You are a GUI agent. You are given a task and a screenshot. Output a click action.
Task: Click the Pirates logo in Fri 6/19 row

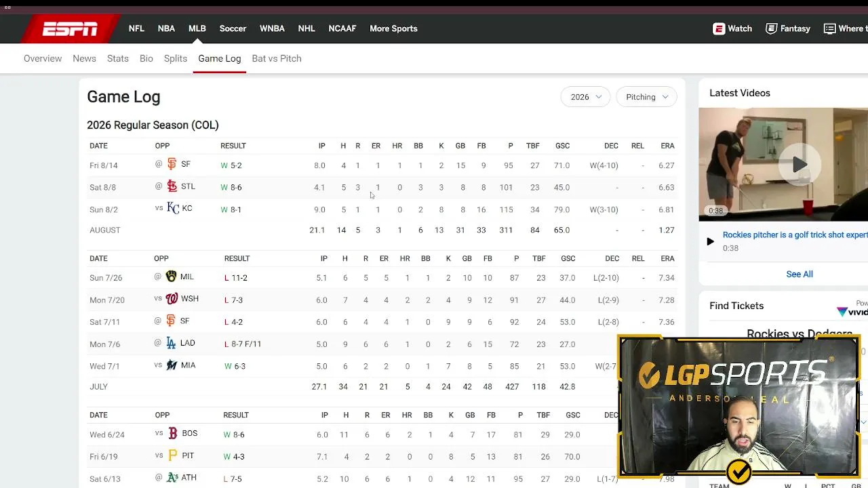coord(172,455)
